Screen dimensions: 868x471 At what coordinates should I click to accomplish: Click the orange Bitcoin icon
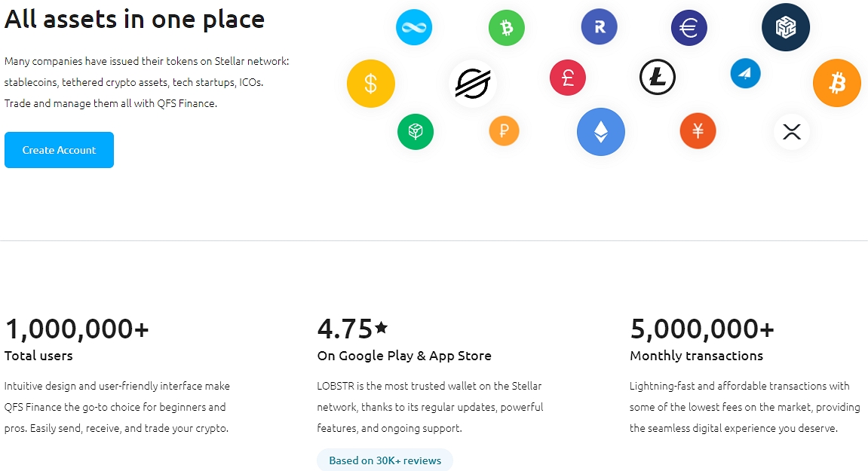pos(837,83)
